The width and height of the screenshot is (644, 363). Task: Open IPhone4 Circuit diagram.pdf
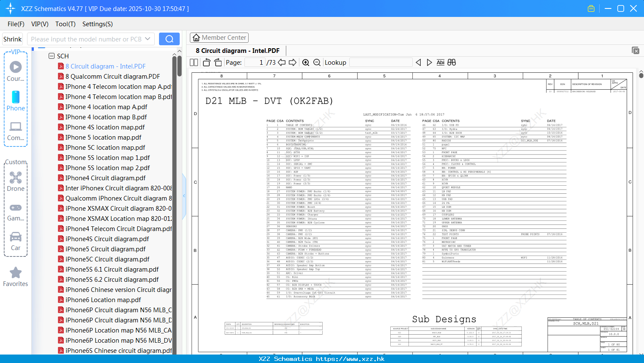pos(105,178)
